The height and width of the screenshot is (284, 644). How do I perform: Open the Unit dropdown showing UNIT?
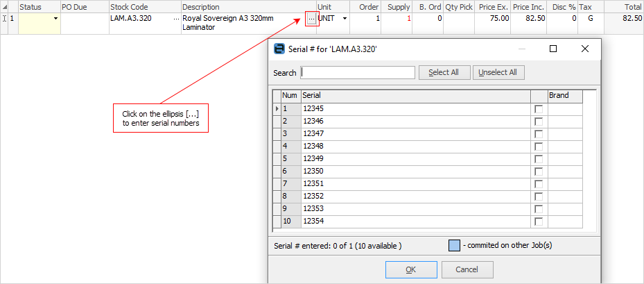point(345,19)
